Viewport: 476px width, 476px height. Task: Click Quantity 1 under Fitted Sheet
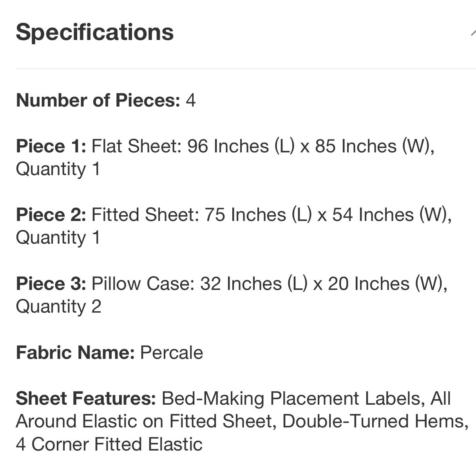(x=58, y=238)
